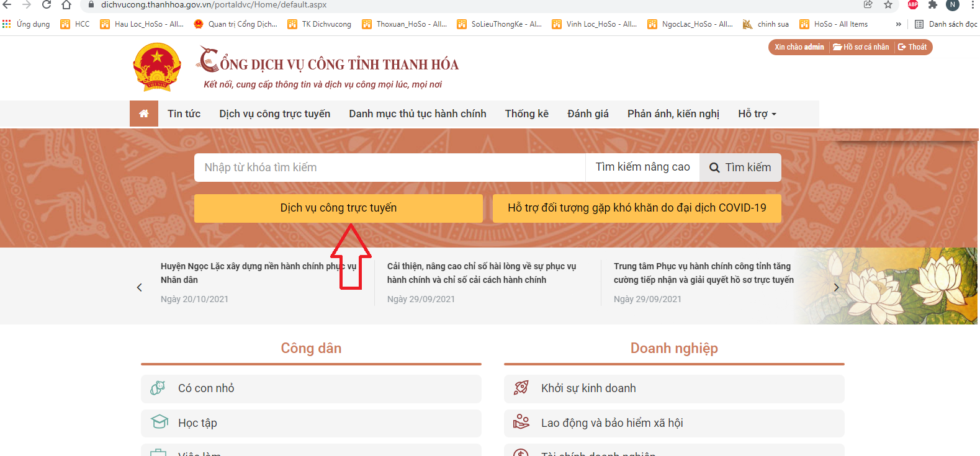Open the Chrome profile avatar icon
980x456 pixels.
point(952,5)
